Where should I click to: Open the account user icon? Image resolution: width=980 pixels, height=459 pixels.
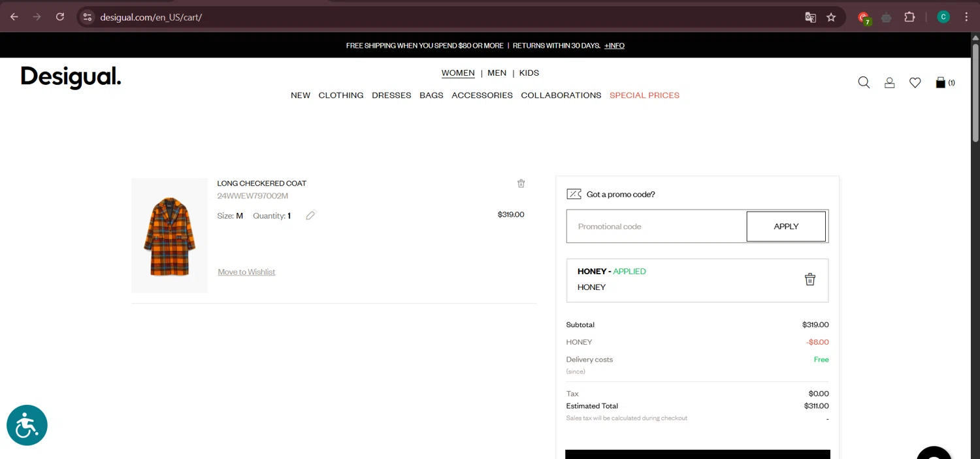click(889, 82)
